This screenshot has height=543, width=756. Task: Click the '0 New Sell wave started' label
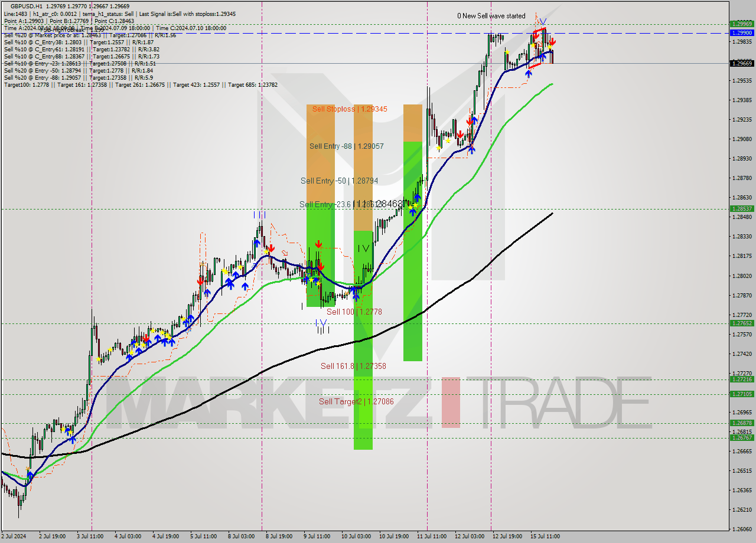click(491, 16)
